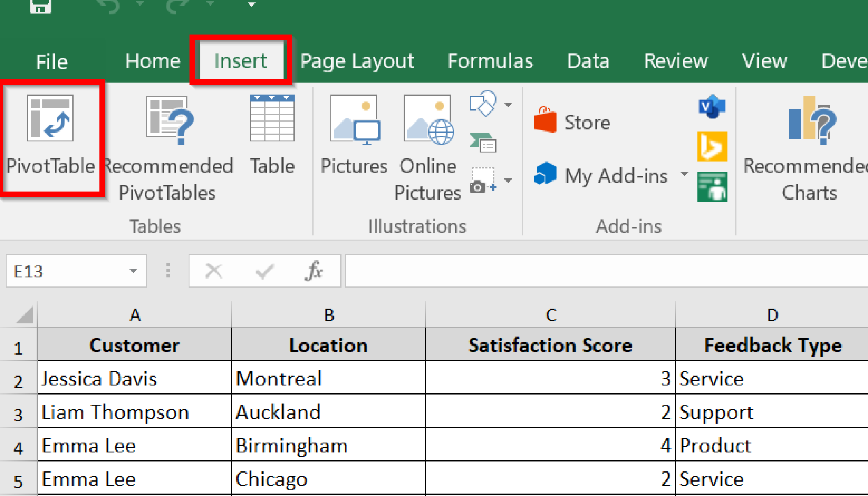Image resolution: width=868 pixels, height=496 pixels.
Task: Select cell A2 containing Jessica Davis
Action: pyautogui.click(x=134, y=378)
